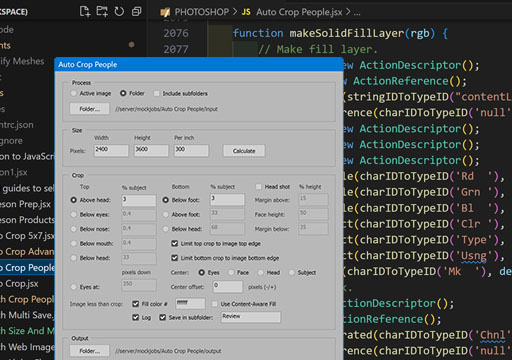The image size is (512, 360).
Task: Open the Size And M file in explorer
Action: 27,331
